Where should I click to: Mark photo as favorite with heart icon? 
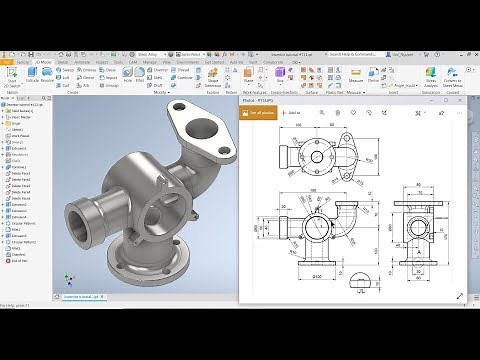click(353, 113)
